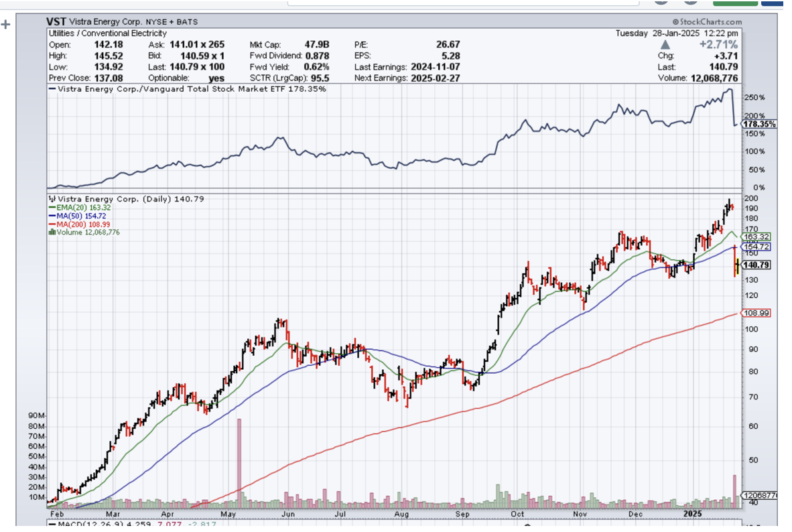Click the tall May volume spike bar
Image resolution: width=792 pixels, height=532 pixels.
tap(239, 462)
